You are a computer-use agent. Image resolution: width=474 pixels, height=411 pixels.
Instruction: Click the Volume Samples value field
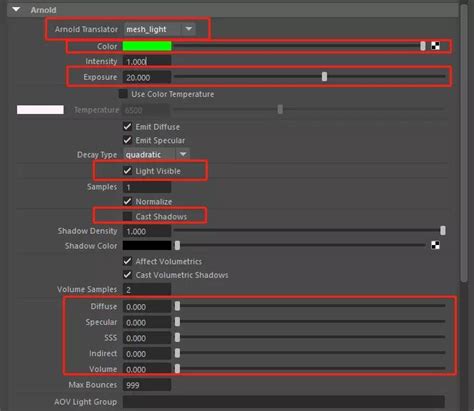(x=147, y=289)
